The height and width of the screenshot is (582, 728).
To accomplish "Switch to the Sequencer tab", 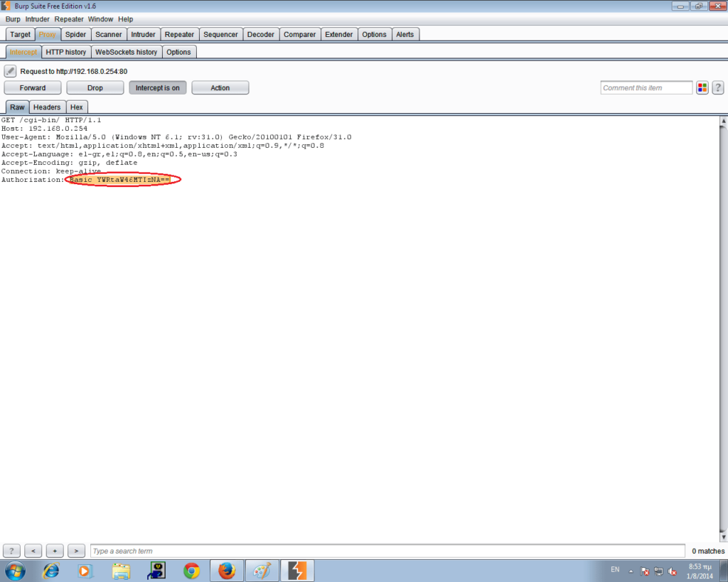I will [x=220, y=34].
